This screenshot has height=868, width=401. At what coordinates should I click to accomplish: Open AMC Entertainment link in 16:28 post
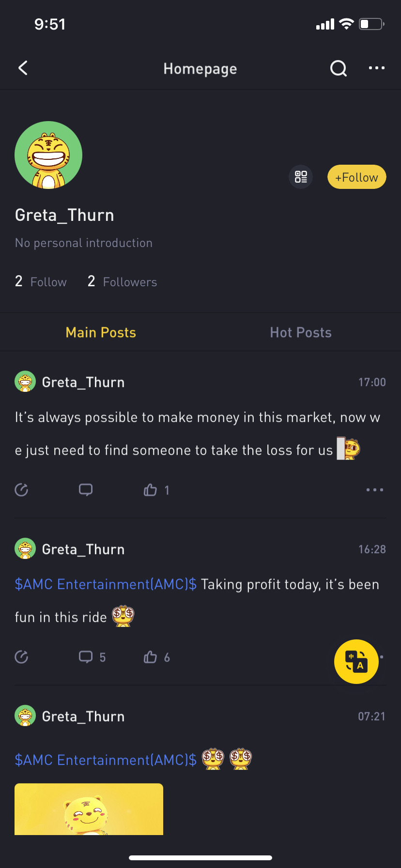106,584
